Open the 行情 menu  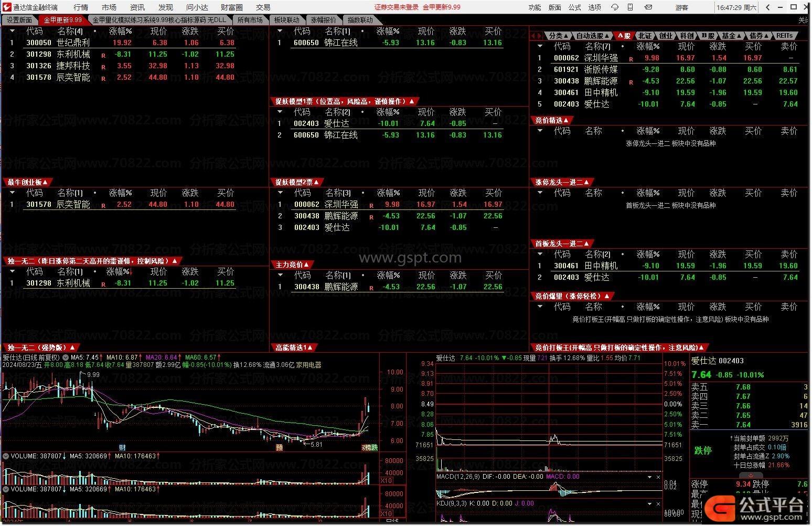[x=81, y=7]
